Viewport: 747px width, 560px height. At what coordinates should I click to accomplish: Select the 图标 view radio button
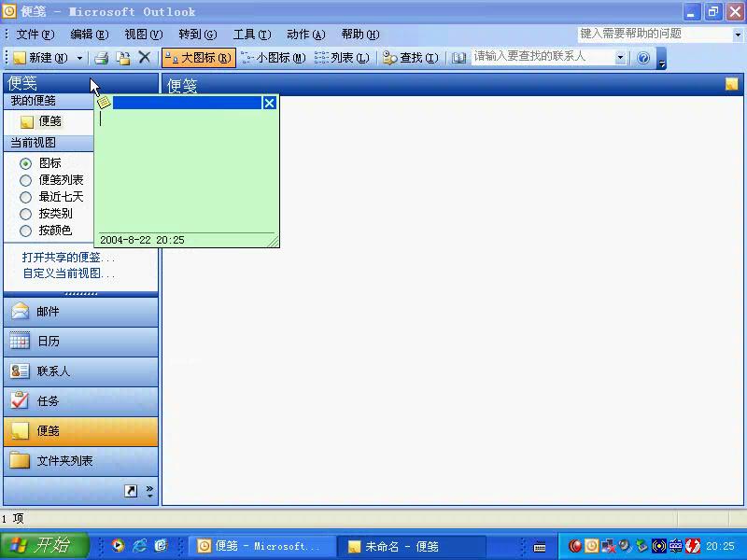point(26,163)
